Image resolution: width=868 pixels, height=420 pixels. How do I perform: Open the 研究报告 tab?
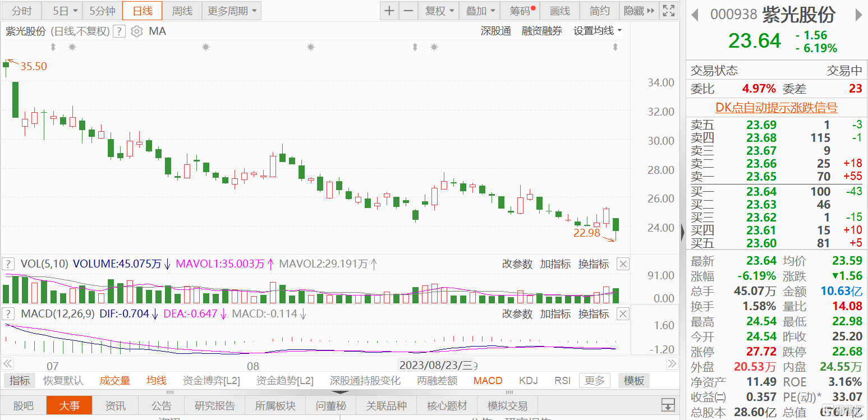tap(215, 405)
